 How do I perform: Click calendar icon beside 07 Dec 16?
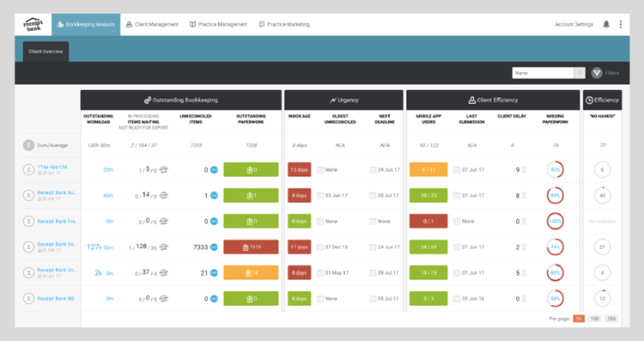coord(320,247)
